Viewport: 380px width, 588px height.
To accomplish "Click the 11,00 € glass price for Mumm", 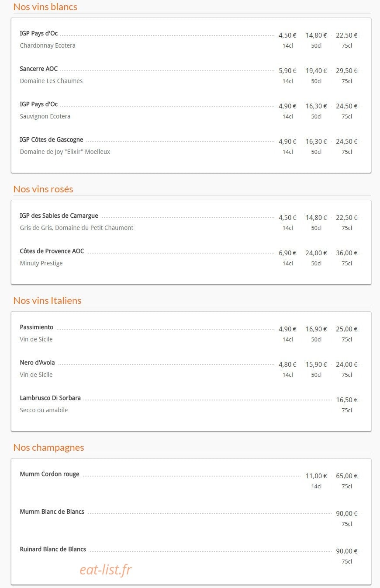I will [x=316, y=476].
